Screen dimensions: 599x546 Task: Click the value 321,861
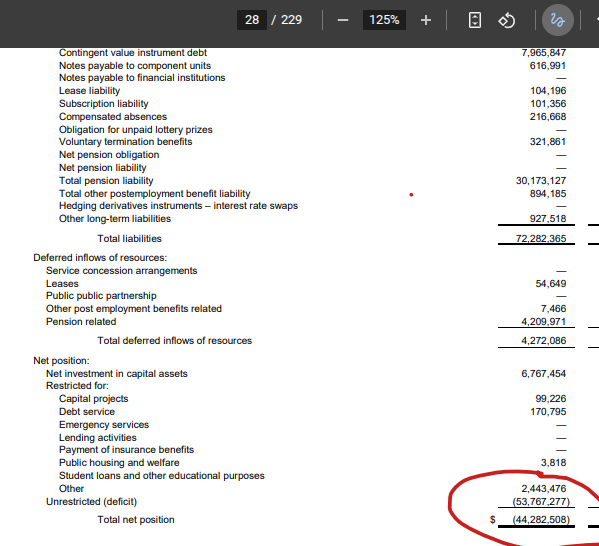(548, 142)
